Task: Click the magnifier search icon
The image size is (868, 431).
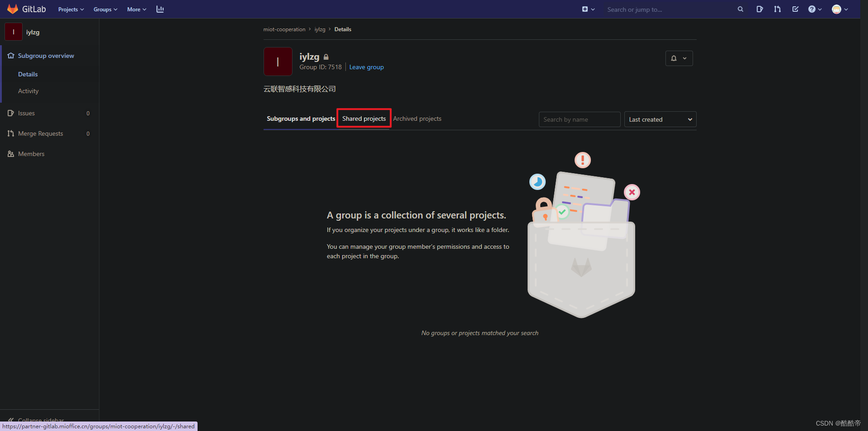Action: 741,9
